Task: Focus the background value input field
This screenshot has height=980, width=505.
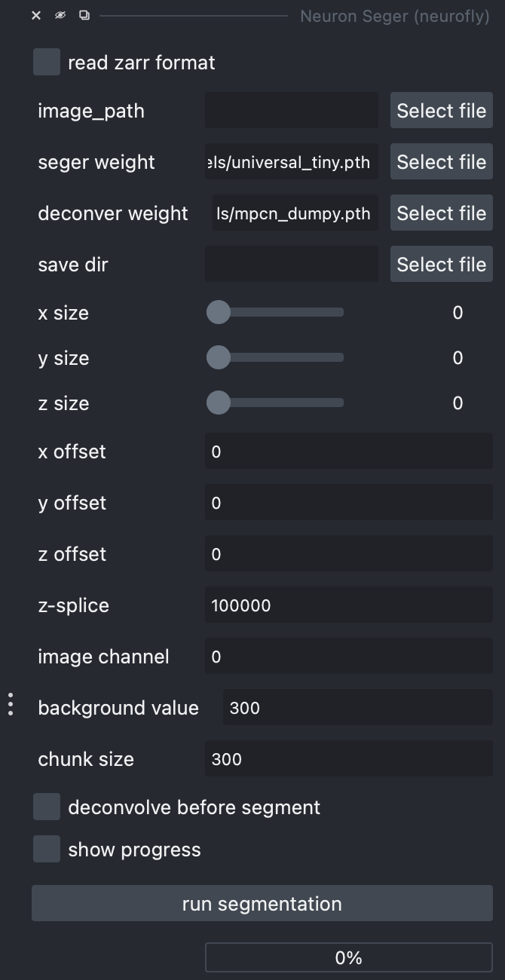Action: (x=358, y=708)
